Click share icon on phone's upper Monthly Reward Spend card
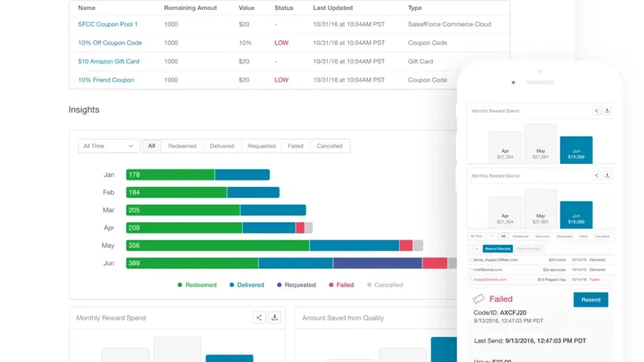 click(x=596, y=111)
